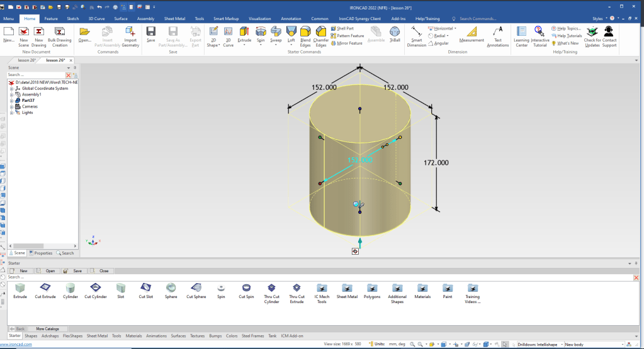Screen dimensions: 644x349
Task: Expand Global Coordinate System node
Action: pos(11,89)
